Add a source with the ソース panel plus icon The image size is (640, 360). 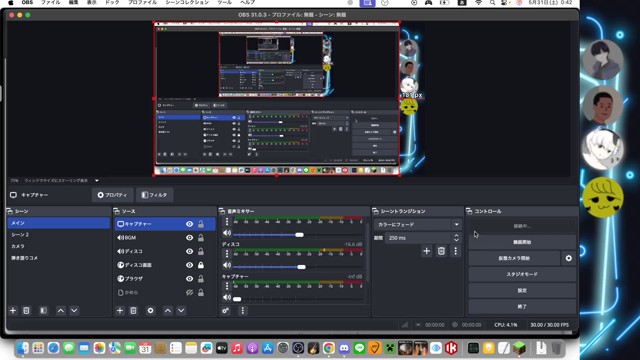[120, 311]
